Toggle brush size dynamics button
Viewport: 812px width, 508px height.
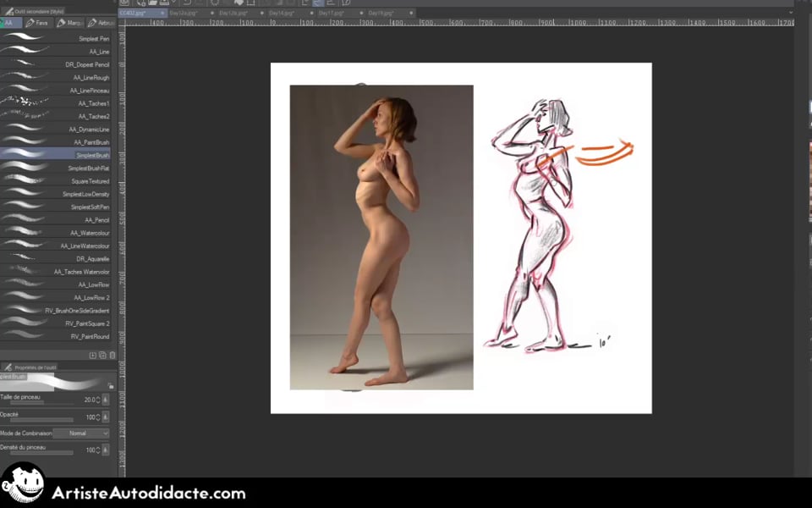click(x=106, y=400)
